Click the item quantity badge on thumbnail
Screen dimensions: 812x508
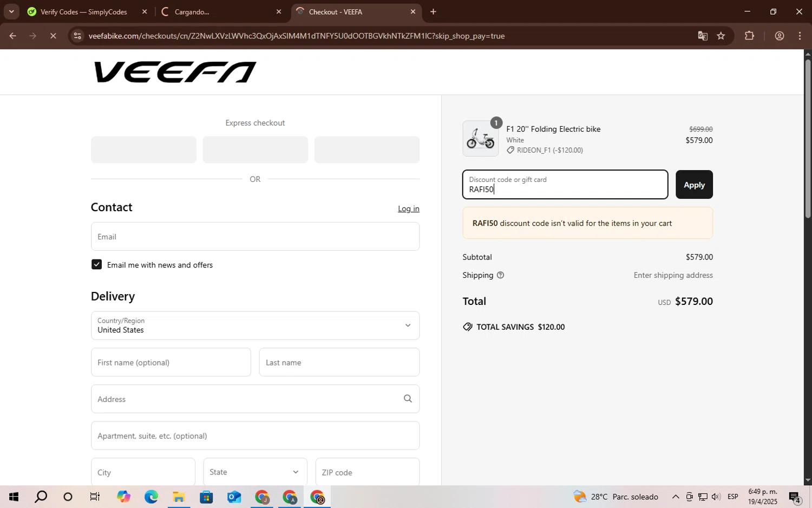click(495, 123)
